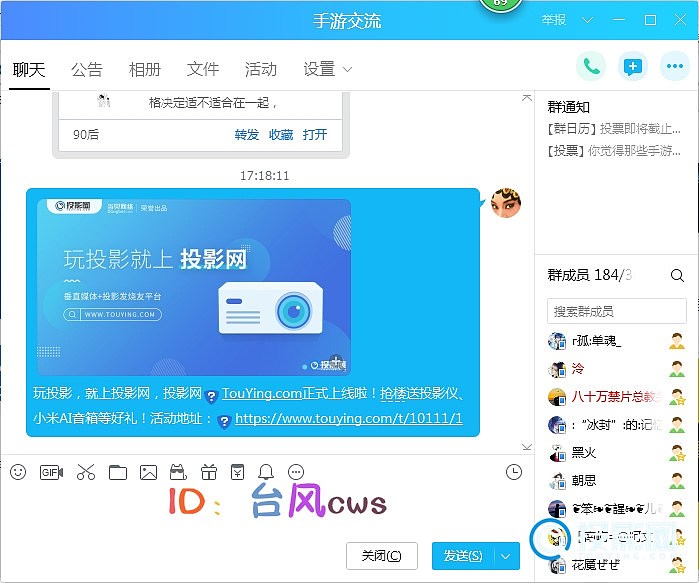Switch to the 聊天 tab
The width and height of the screenshot is (699, 583).
coord(29,70)
